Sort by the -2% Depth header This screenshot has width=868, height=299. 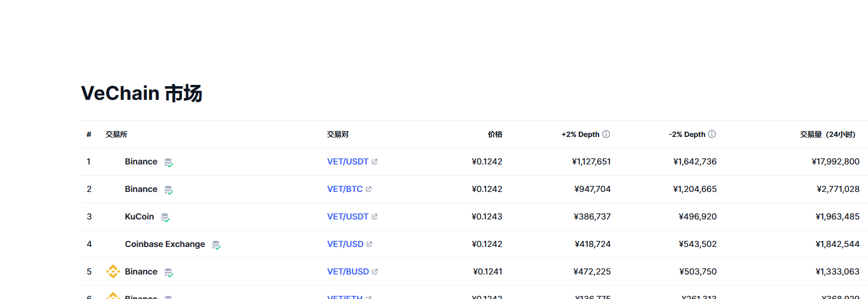click(x=687, y=135)
